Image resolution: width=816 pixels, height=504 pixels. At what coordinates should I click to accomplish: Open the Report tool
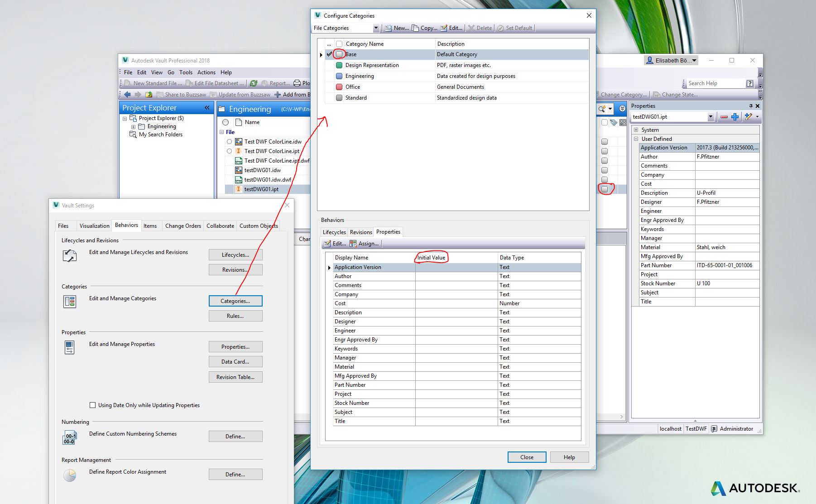click(275, 83)
